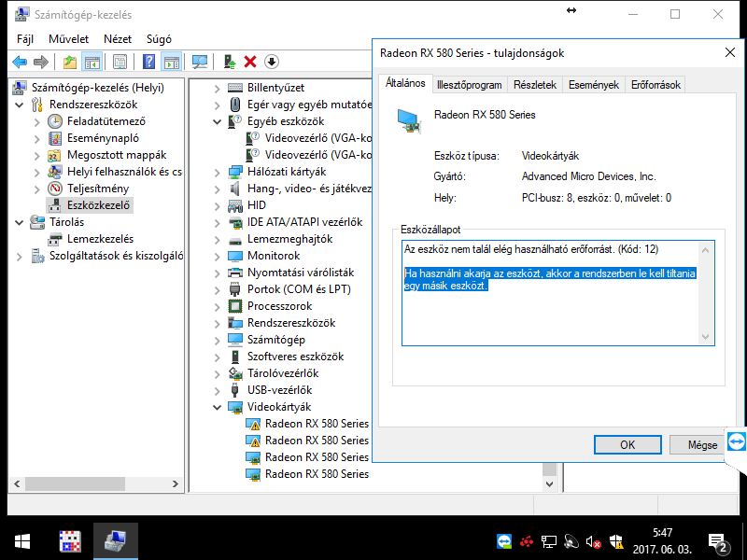Open Windows Defender shield tray icon

coord(616,541)
